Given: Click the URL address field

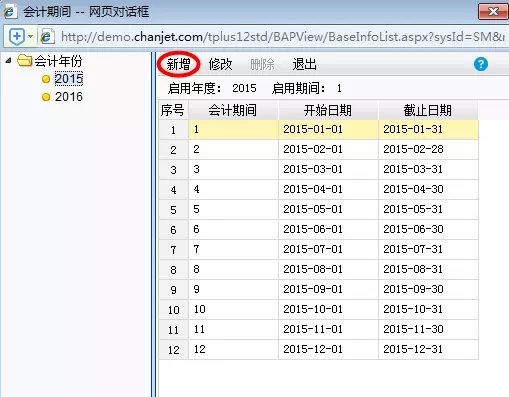Looking at the screenshot, I should 283,37.
